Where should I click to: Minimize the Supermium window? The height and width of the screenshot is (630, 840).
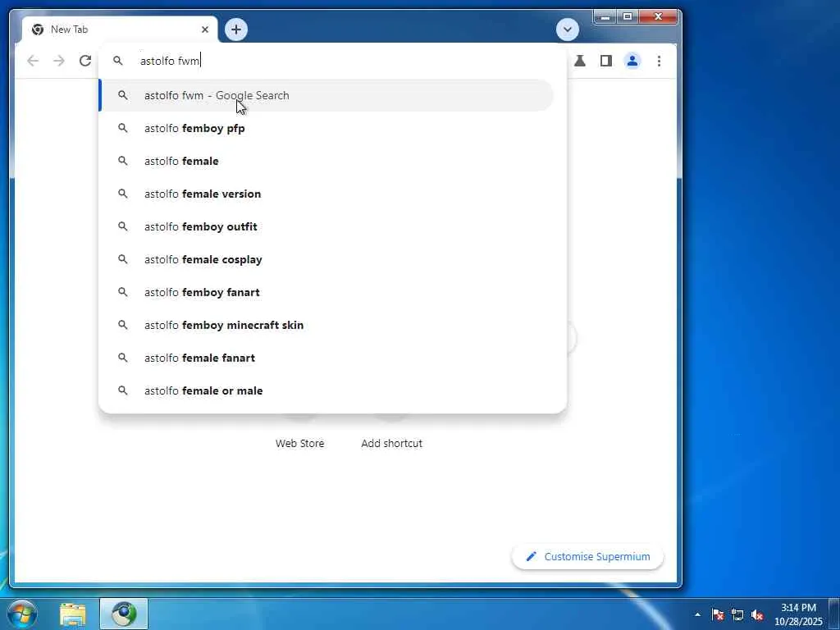(x=605, y=17)
